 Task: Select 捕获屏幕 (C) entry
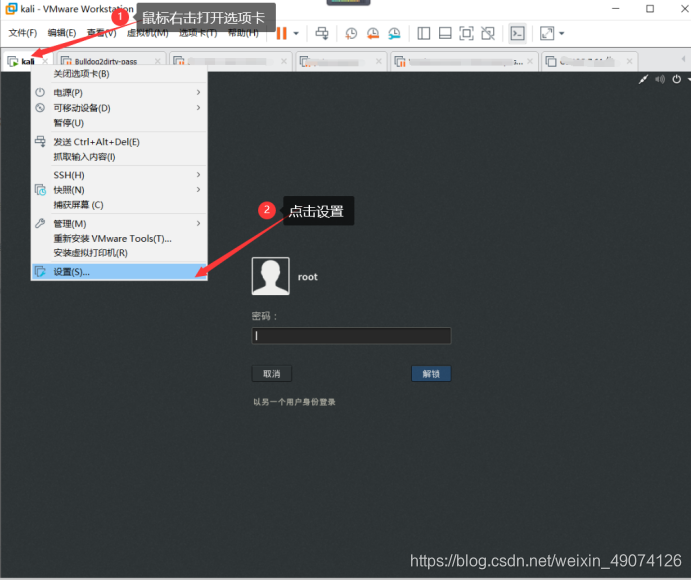[119, 205]
